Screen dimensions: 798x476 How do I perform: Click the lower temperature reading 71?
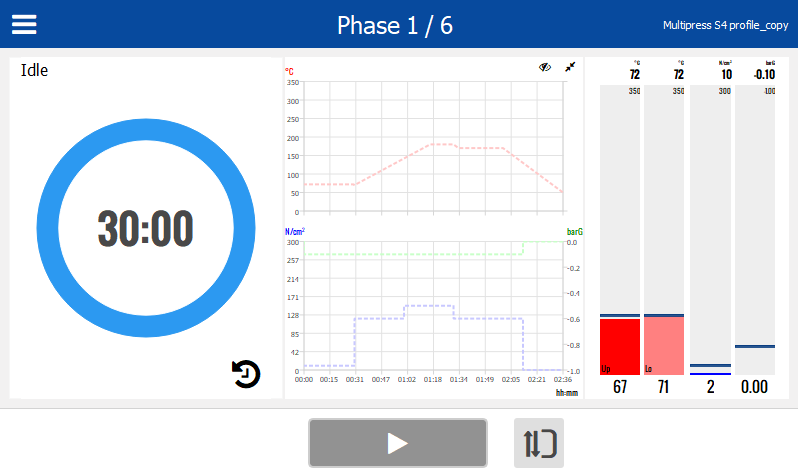pyautogui.click(x=664, y=387)
